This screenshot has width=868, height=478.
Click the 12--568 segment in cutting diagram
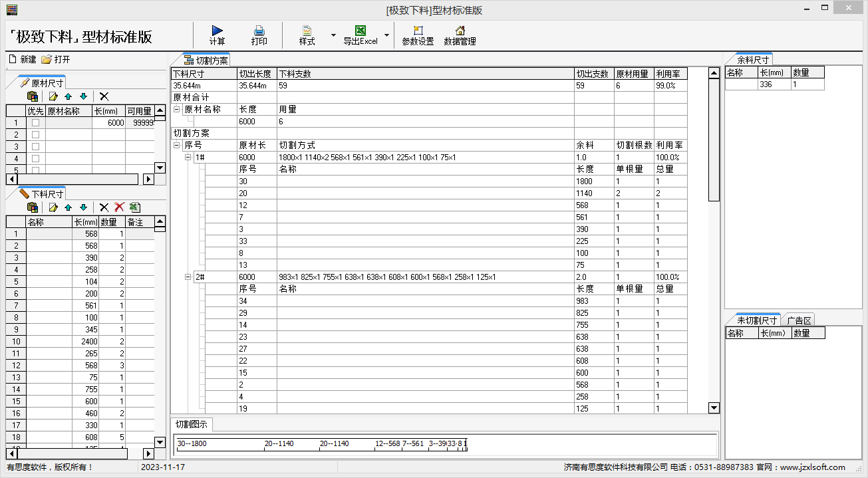(x=388, y=443)
